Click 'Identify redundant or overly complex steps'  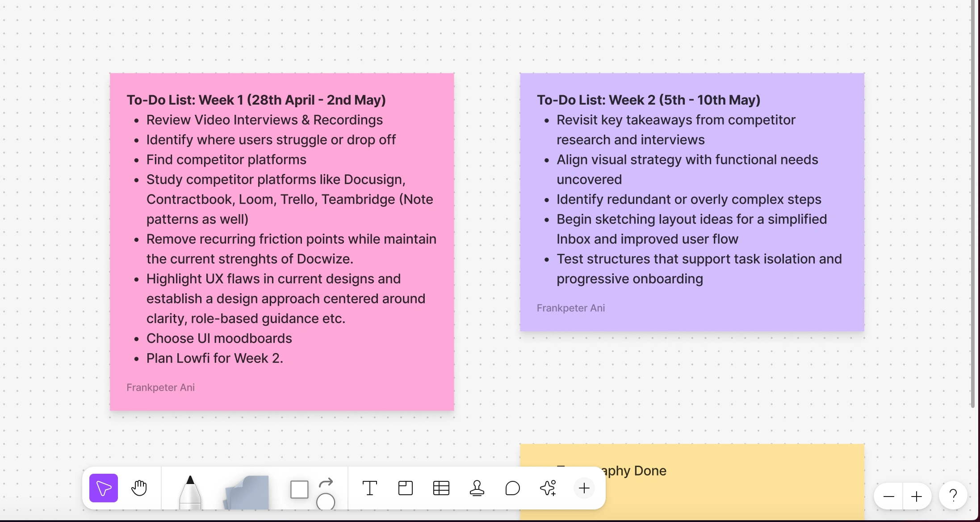(689, 199)
